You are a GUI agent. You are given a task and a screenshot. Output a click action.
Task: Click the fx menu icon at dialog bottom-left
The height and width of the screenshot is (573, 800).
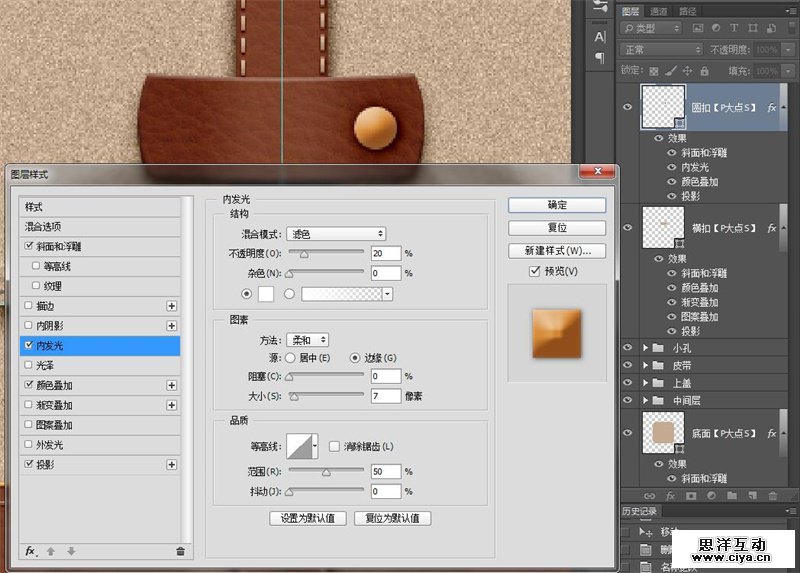pyautogui.click(x=30, y=551)
